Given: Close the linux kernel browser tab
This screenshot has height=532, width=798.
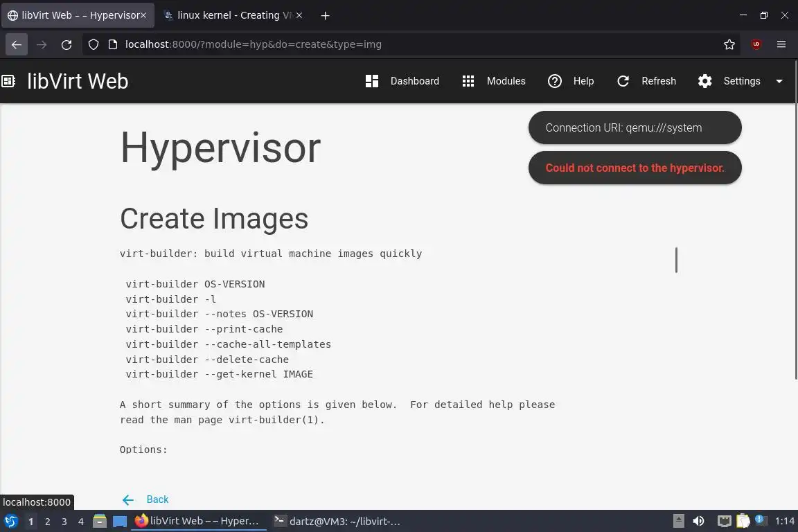Looking at the screenshot, I should point(299,15).
